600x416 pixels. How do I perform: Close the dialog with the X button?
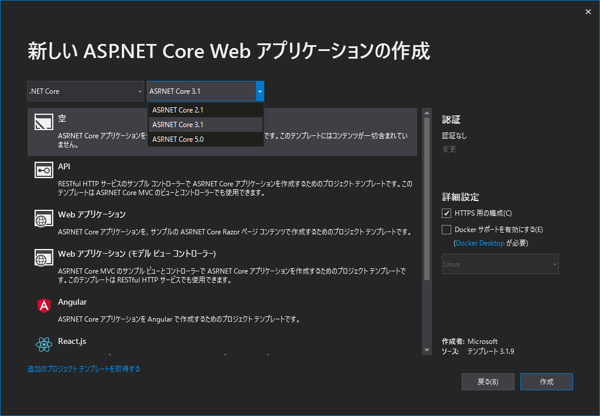(588, 12)
